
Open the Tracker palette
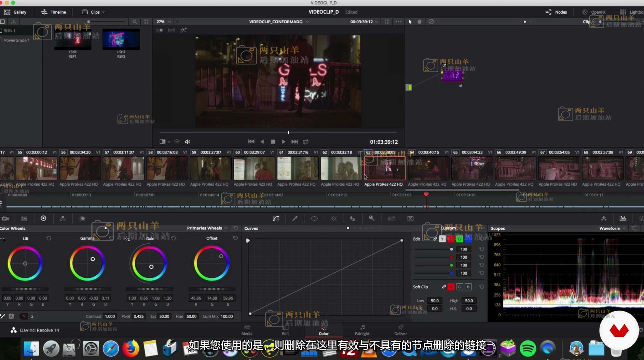point(333,218)
